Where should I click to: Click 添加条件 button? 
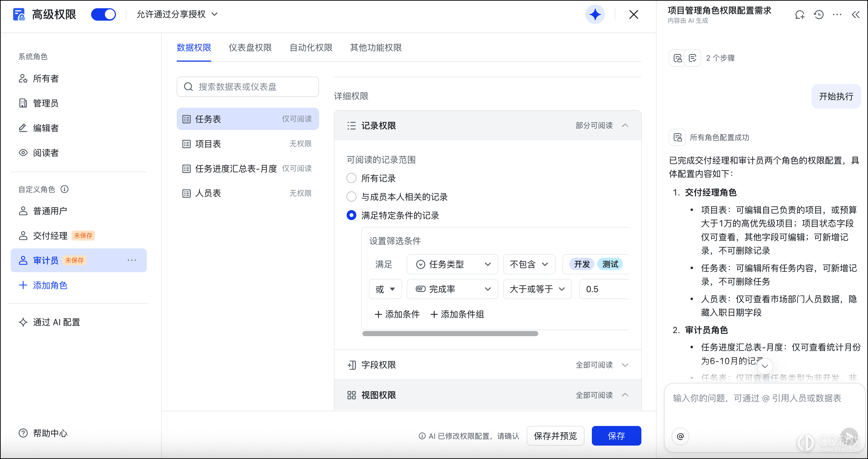pyautogui.click(x=397, y=314)
